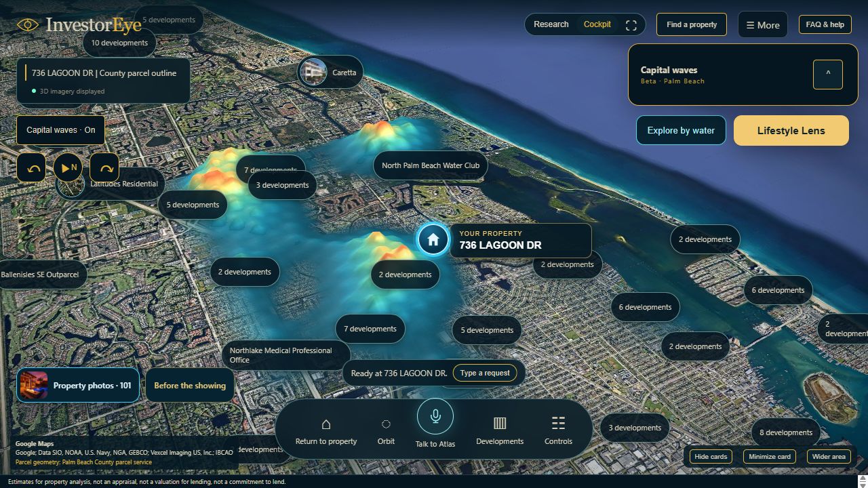Image resolution: width=868 pixels, height=488 pixels.
Task: Open Before the showing
Action: 190,385
